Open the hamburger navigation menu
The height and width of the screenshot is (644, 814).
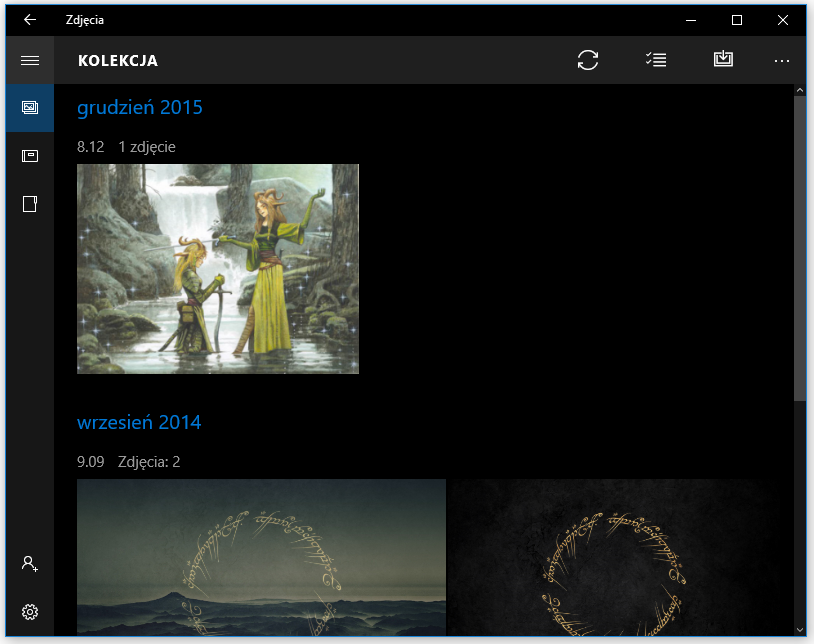30,60
